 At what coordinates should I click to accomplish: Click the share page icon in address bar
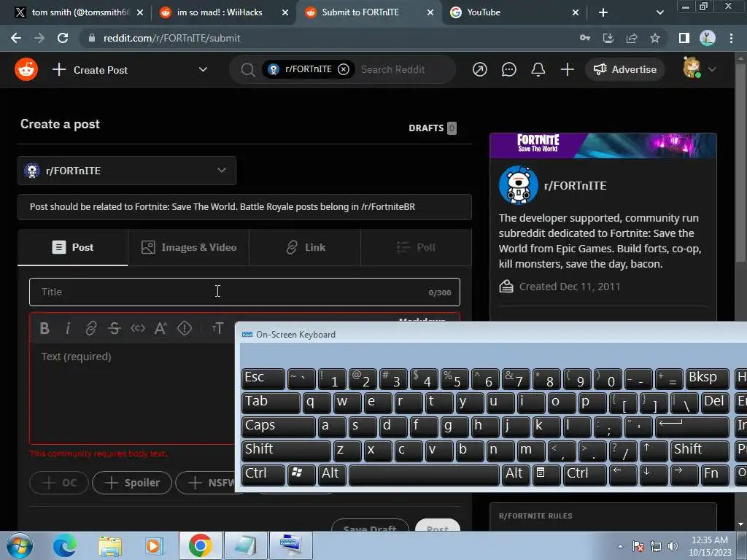[632, 38]
